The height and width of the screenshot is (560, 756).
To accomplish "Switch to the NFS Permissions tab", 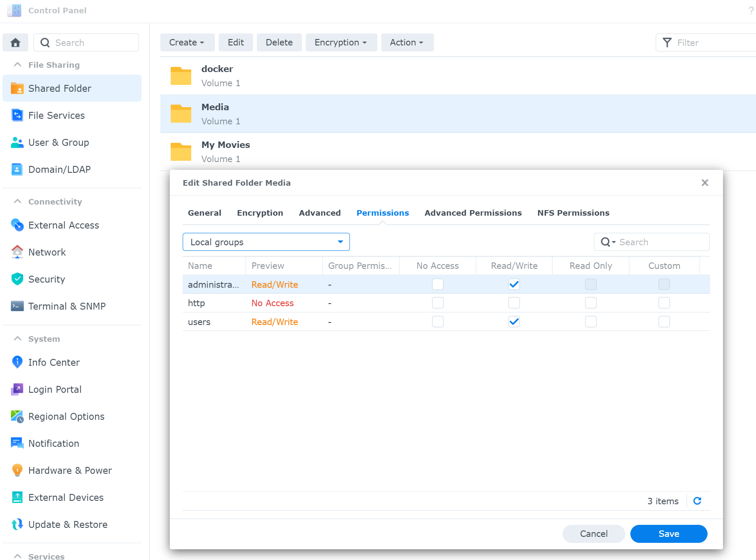I will click(x=573, y=213).
